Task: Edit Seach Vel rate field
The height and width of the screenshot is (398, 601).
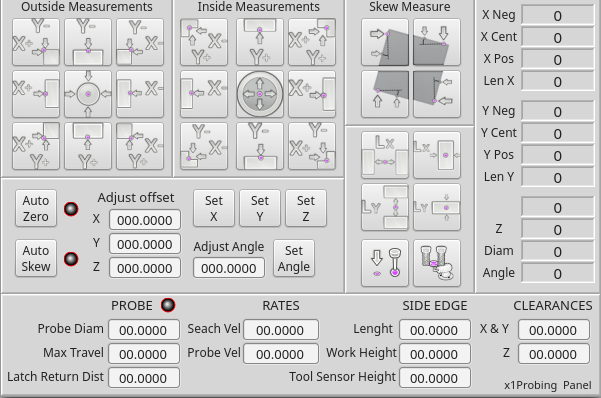Action: tap(281, 330)
